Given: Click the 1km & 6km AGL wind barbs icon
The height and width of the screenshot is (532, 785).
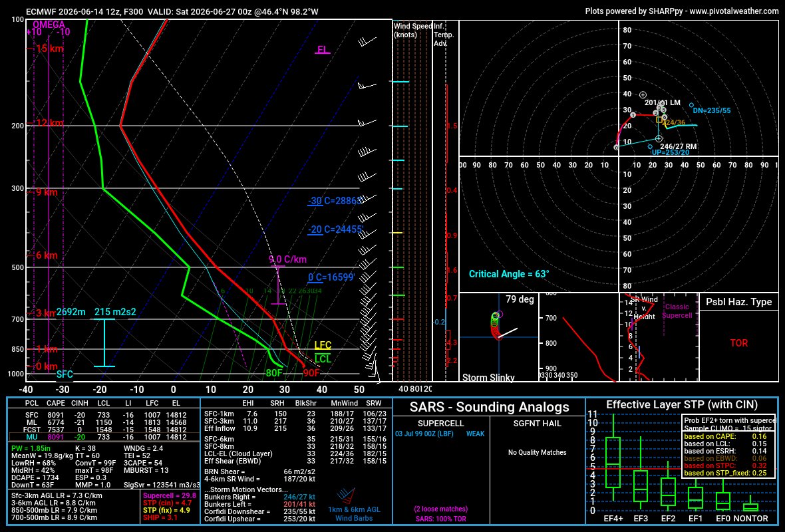Looking at the screenshot, I should [347, 495].
